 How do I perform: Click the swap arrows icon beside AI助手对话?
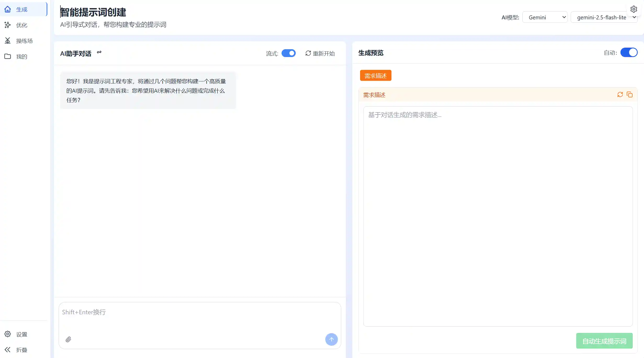(x=99, y=52)
